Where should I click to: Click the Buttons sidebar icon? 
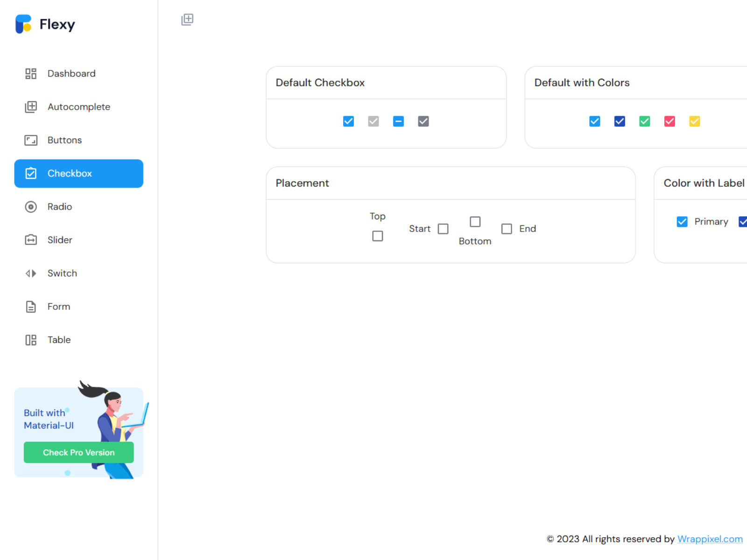pos(31,140)
